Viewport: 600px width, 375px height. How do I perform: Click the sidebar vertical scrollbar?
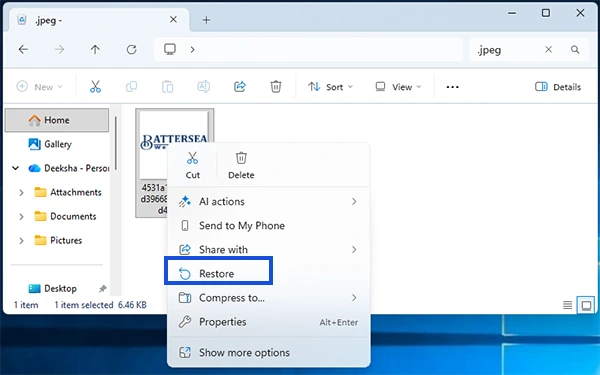pyautogui.click(x=116, y=143)
